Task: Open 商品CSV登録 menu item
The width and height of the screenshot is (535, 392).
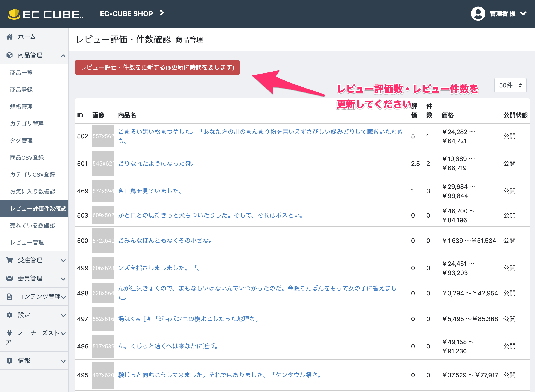Action: click(x=34, y=157)
